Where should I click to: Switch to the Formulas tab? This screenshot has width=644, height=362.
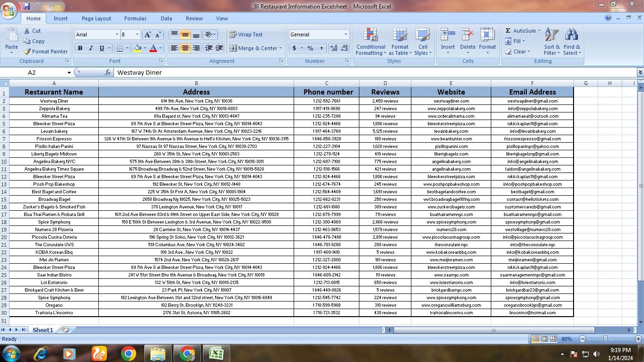(x=135, y=18)
